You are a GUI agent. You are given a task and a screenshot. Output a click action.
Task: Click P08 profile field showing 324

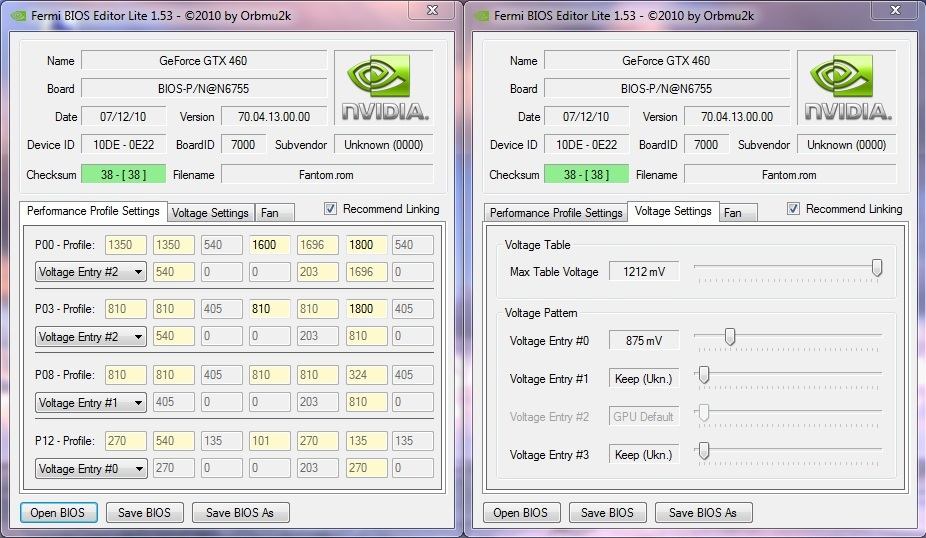tap(366, 374)
